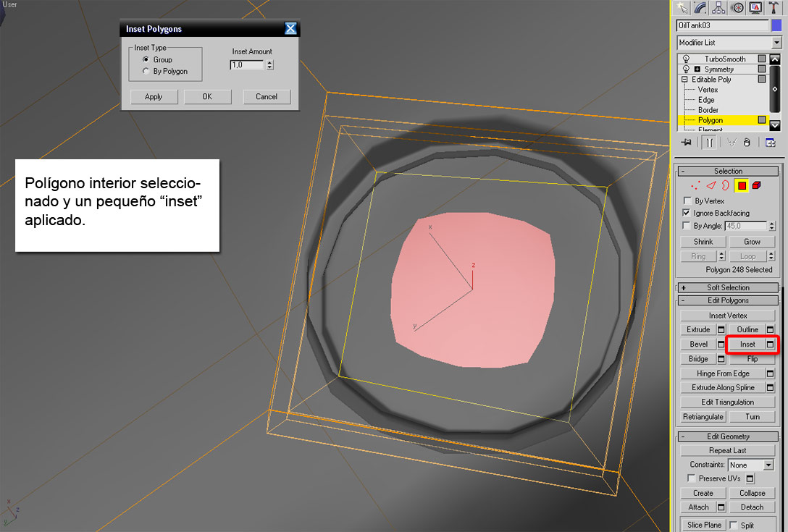Uncheck Ignore Backfacing checkbox
This screenshot has width=788, height=532.
687,213
